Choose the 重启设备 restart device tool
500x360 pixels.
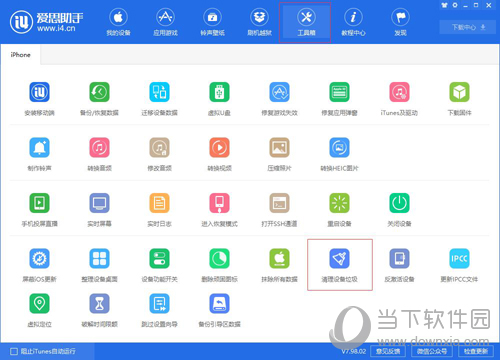click(339, 210)
